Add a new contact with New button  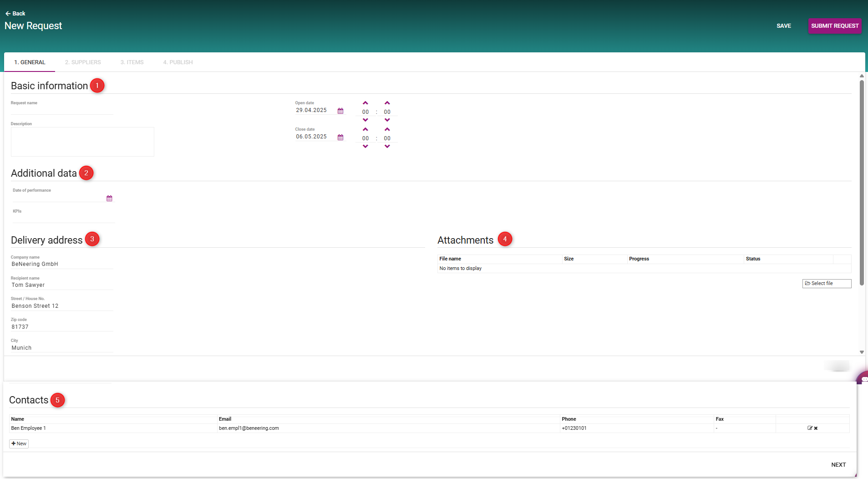[x=19, y=443]
